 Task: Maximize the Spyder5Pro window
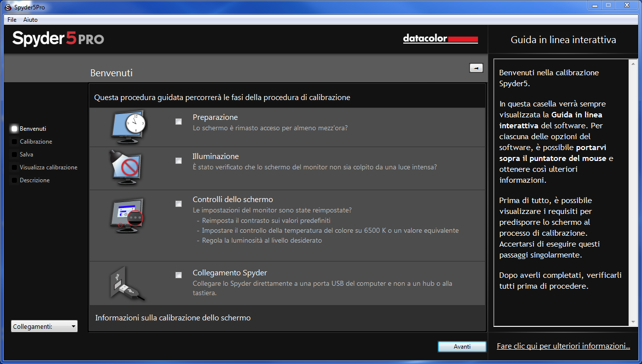pyautogui.click(x=608, y=5)
